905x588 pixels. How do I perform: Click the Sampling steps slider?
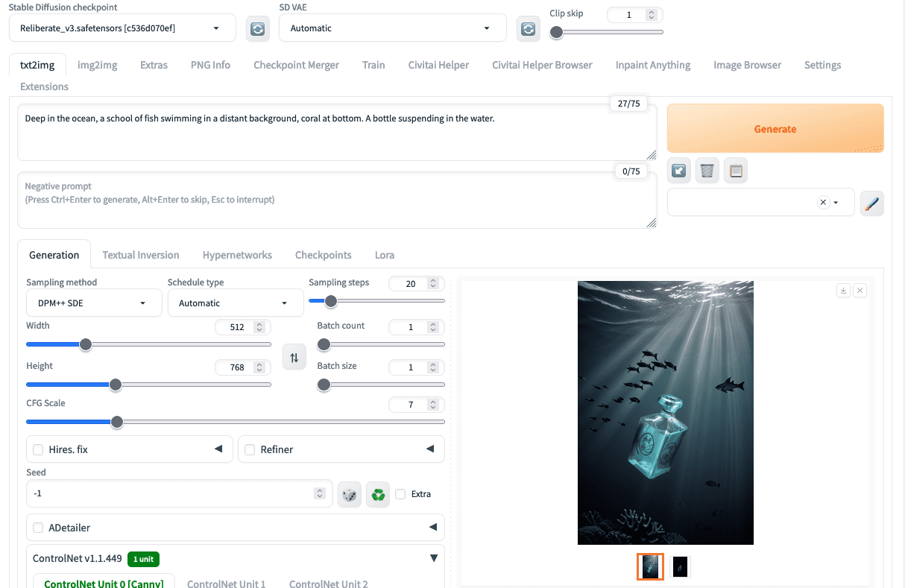[x=376, y=301]
